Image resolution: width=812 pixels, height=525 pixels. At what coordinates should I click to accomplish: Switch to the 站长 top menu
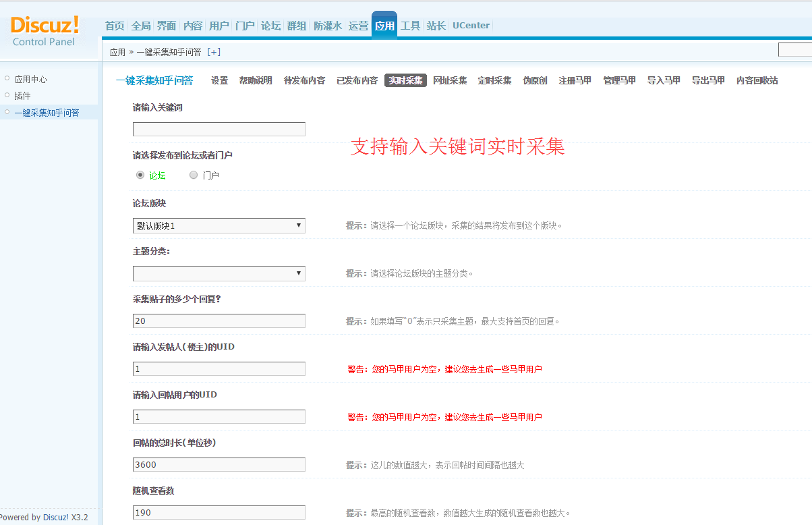pyautogui.click(x=436, y=26)
